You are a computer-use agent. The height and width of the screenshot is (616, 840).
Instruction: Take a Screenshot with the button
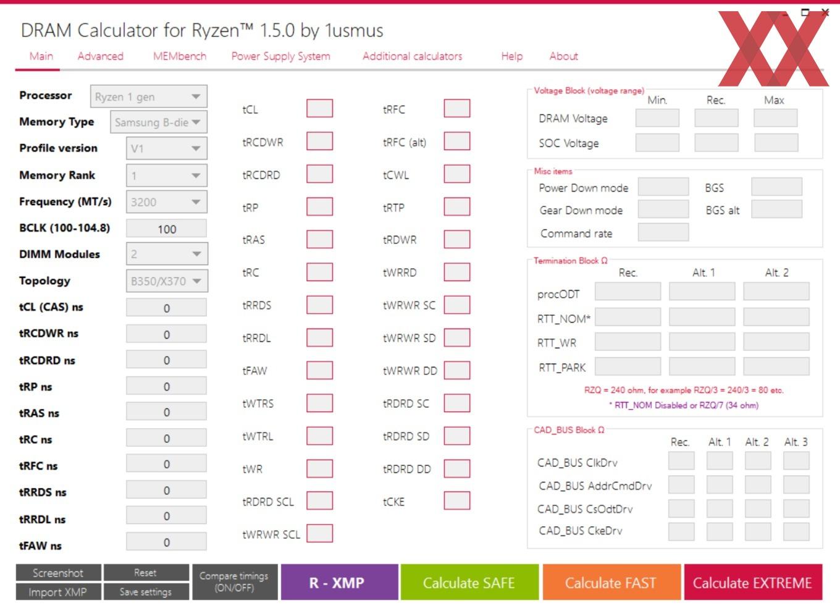58,573
